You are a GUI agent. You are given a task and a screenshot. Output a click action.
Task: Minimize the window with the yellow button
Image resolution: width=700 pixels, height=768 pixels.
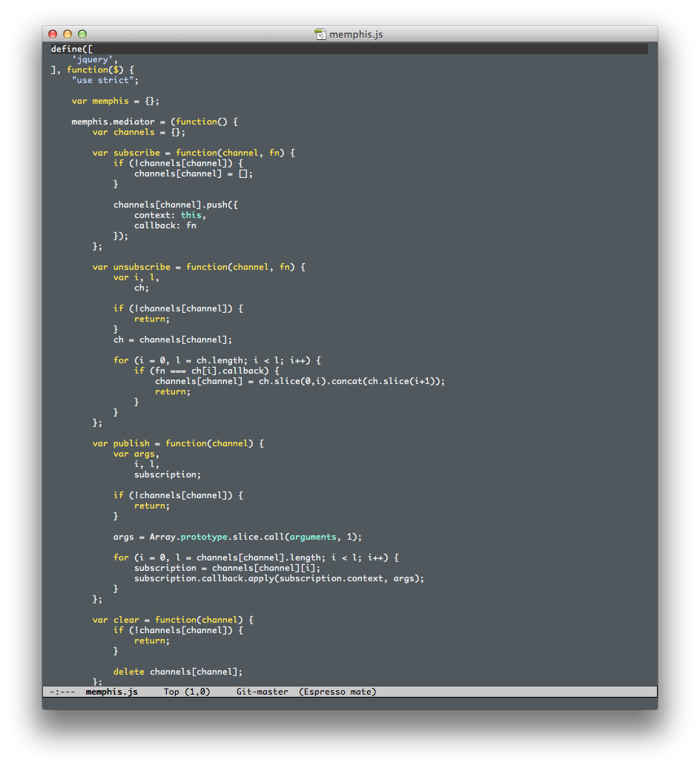click(x=67, y=34)
